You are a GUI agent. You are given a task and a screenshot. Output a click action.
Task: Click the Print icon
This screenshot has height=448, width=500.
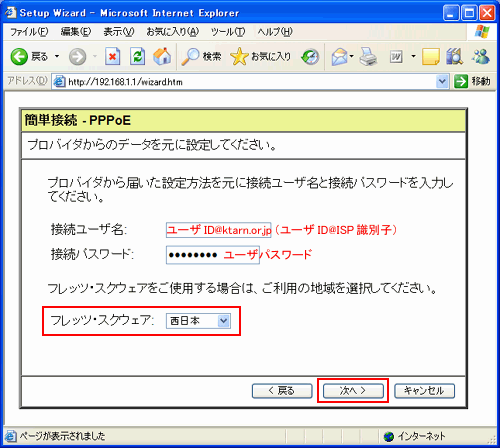click(368, 56)
